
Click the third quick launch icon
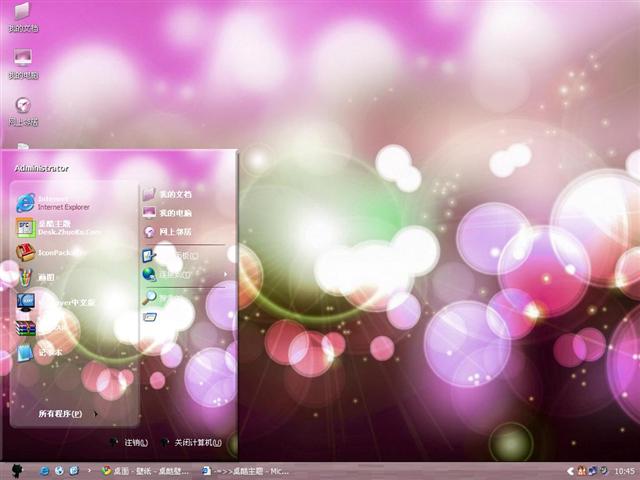click(x=74, y=471)
